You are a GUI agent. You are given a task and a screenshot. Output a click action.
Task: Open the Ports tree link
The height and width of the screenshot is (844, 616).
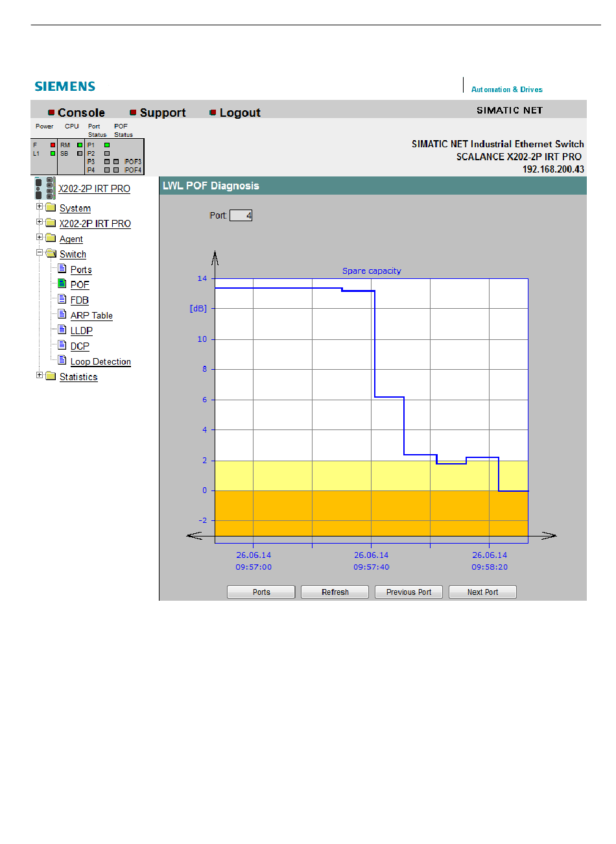point(81,270)
